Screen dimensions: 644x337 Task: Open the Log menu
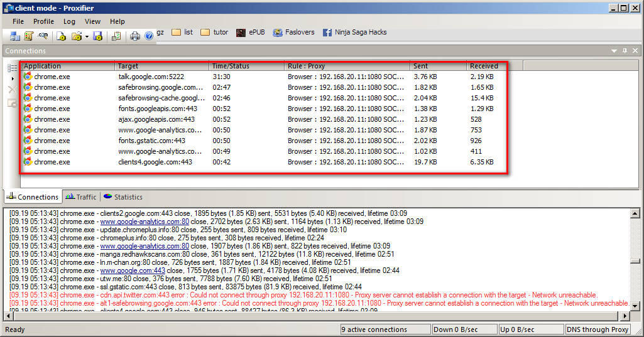click(x=69, y=21)
